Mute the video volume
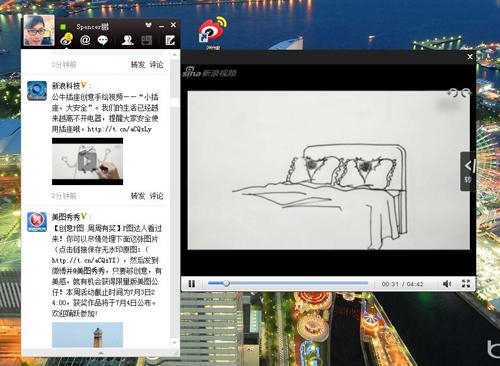500x366 pixels. tap(447, 284)
